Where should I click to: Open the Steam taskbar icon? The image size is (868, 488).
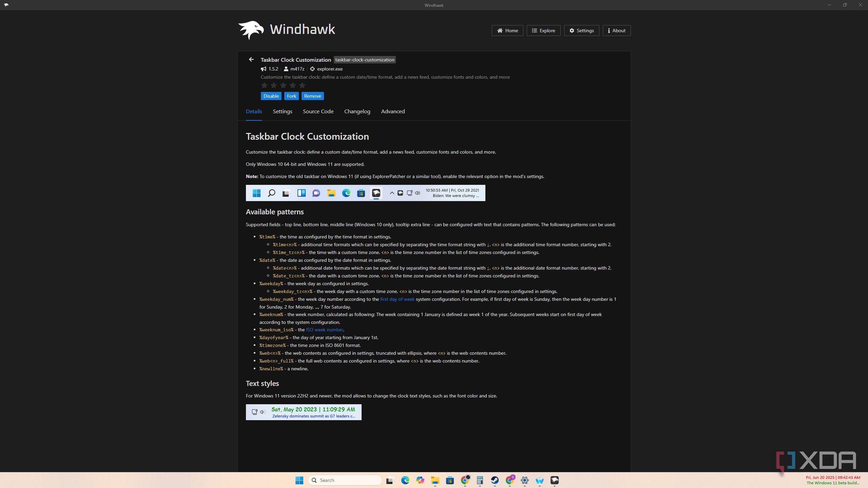(x=495, y=480)
